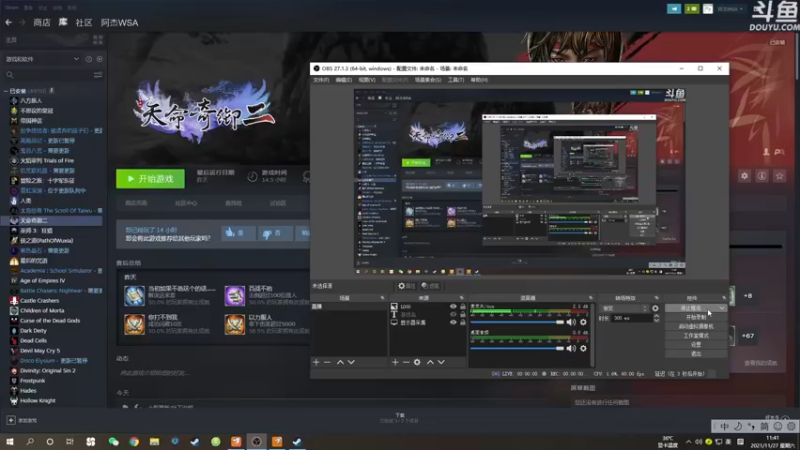Screen dimensions: 800x450
Task: Select Hades in the library list
Action: (x=28, y=390)
